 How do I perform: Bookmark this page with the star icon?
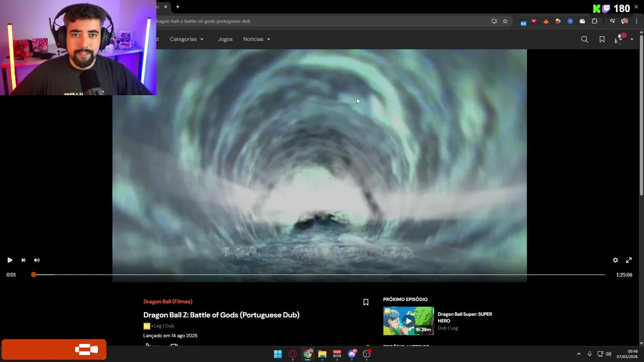click(505, 21)
